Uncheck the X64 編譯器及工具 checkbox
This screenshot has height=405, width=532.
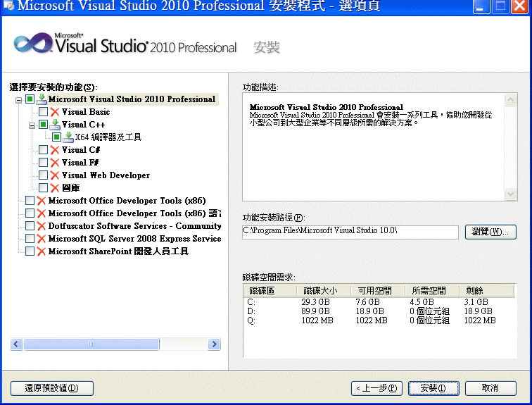pyautogui.click(x=57, y=137)
